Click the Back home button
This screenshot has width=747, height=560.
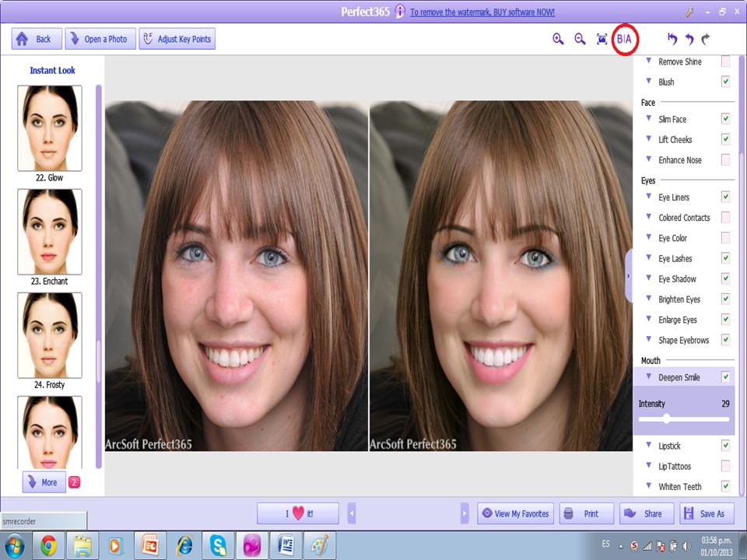pos(37,39)
